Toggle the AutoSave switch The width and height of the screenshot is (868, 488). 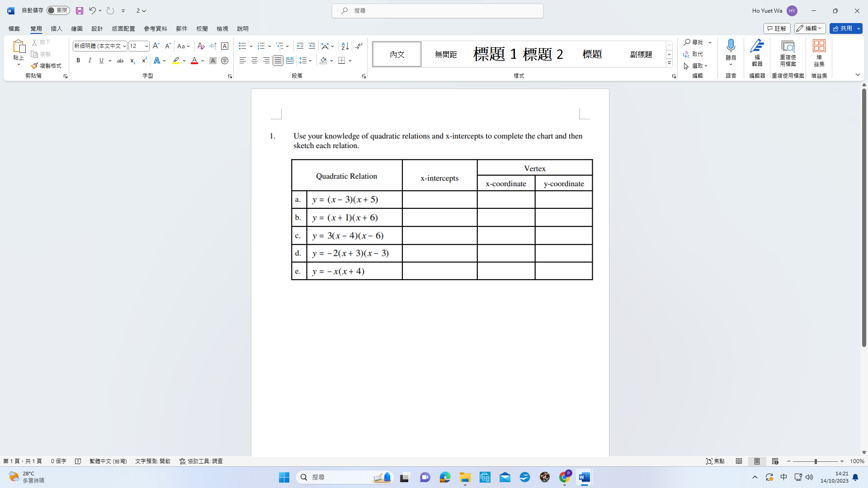click(x=58, y=10)
